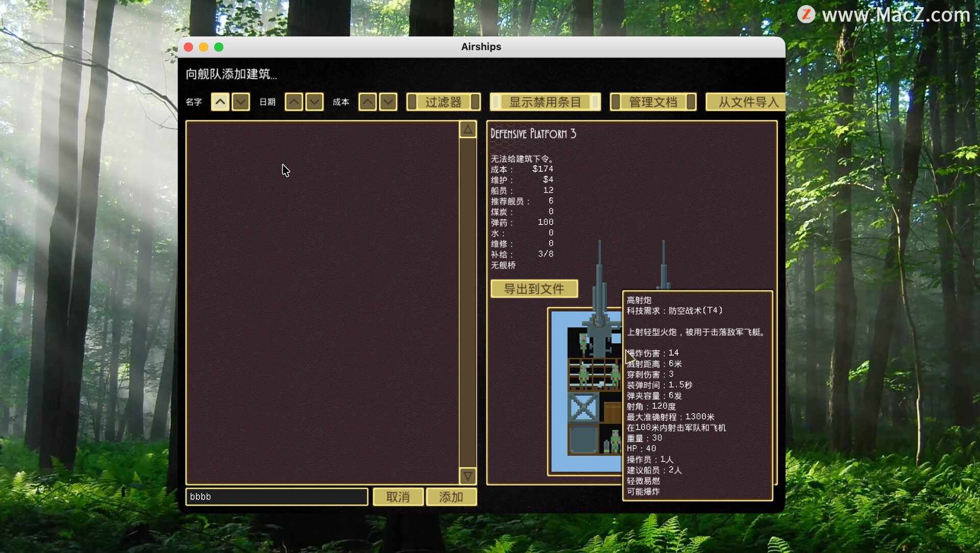Viewport: 980px width, 553px height.
Task: Click the crossed crate module in preview
Action: 583,407
